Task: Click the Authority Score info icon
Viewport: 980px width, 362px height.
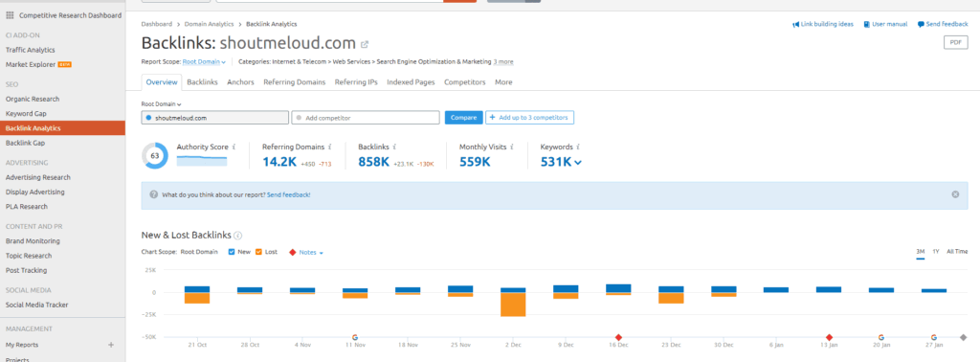Action: (x=234, y=147)
